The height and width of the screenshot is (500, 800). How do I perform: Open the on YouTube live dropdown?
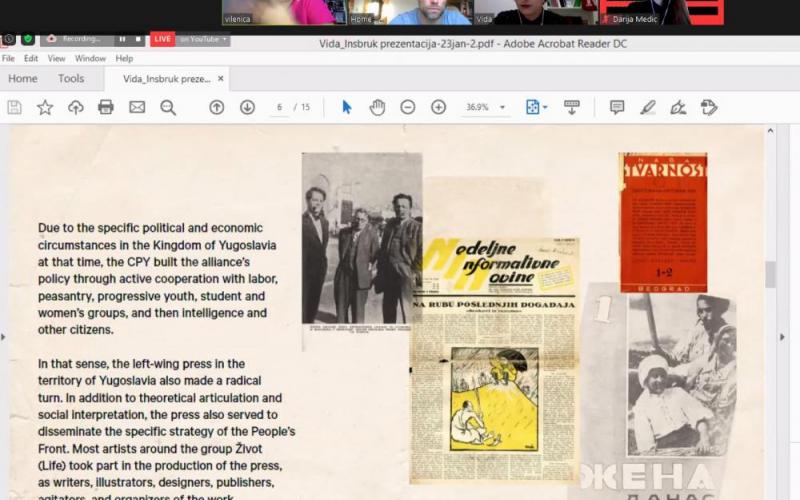click(203, 39)
